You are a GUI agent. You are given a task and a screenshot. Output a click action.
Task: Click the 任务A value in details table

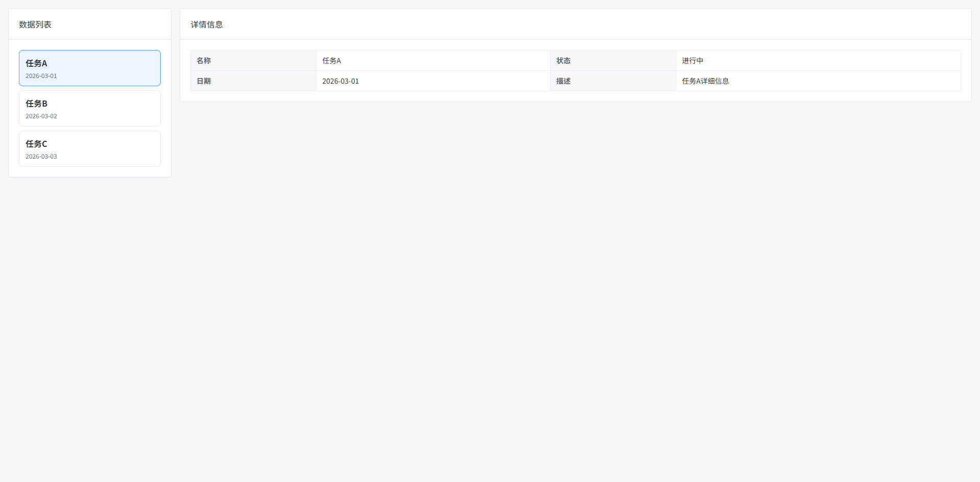pos(332,61)
